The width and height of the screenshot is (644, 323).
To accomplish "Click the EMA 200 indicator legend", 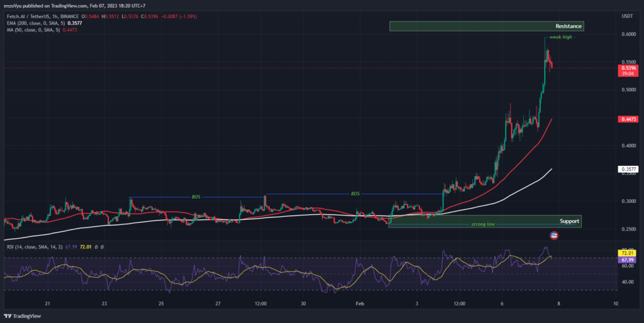I will point(45,23).
